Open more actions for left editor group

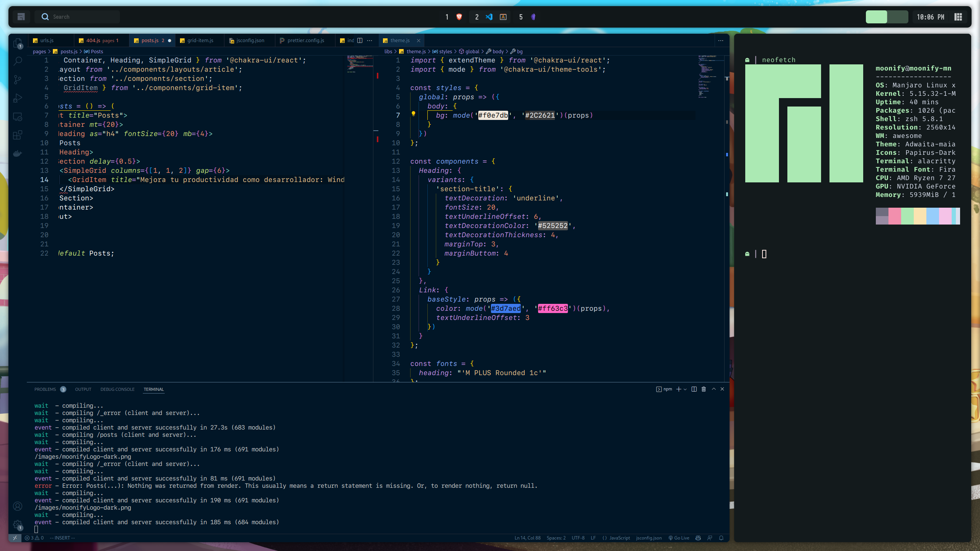[x=370, y=40]
